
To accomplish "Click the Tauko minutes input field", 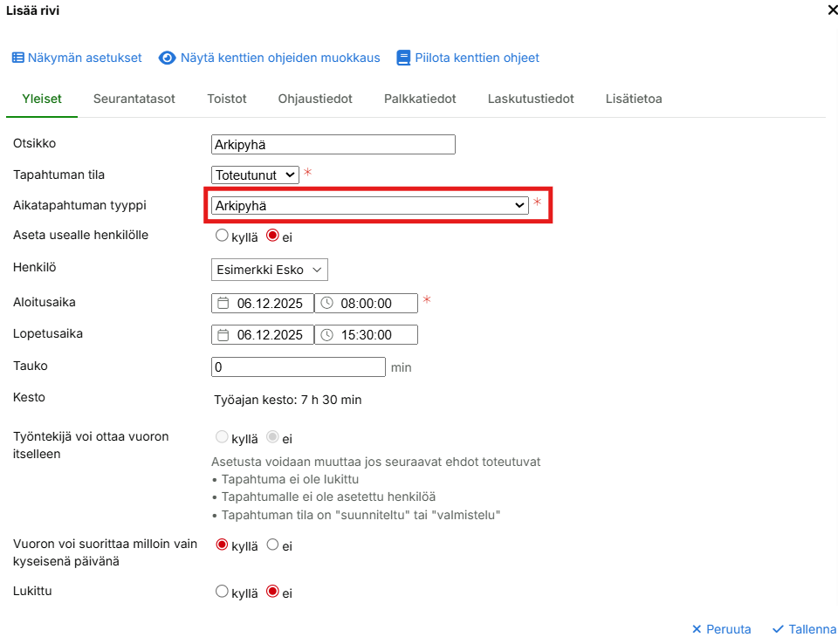I will click(298, 367).
